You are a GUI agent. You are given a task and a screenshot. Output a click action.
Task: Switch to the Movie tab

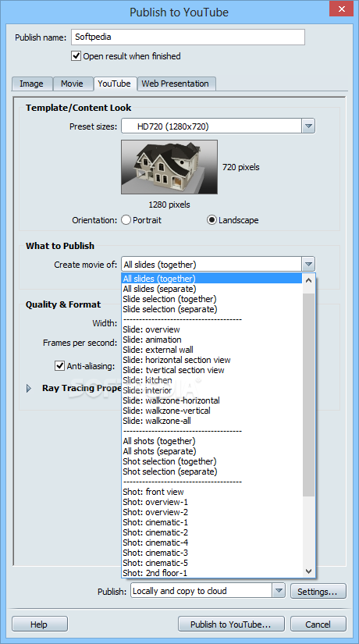73,84
